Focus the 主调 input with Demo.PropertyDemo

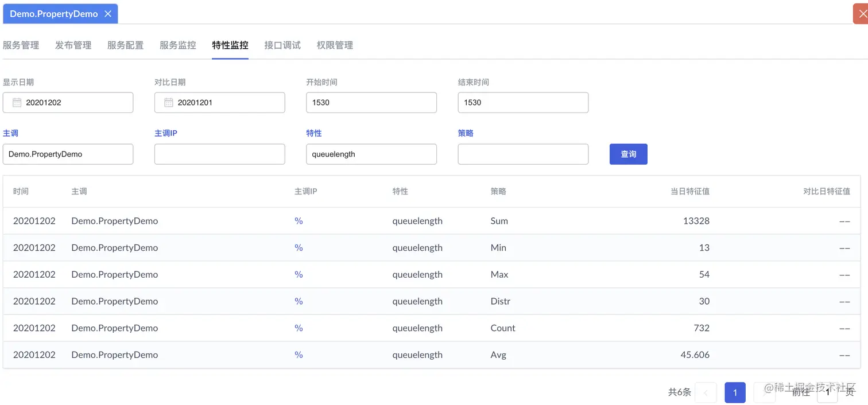[x=68, y=154]
